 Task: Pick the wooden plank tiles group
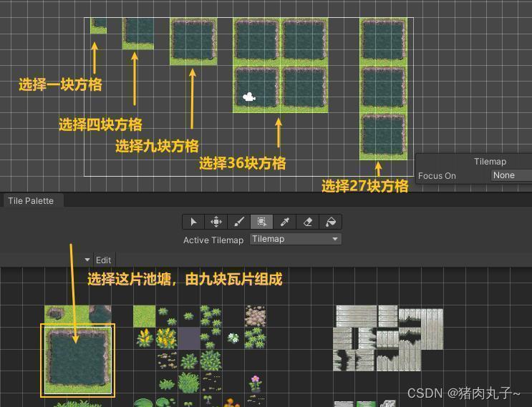click(388, 338)
